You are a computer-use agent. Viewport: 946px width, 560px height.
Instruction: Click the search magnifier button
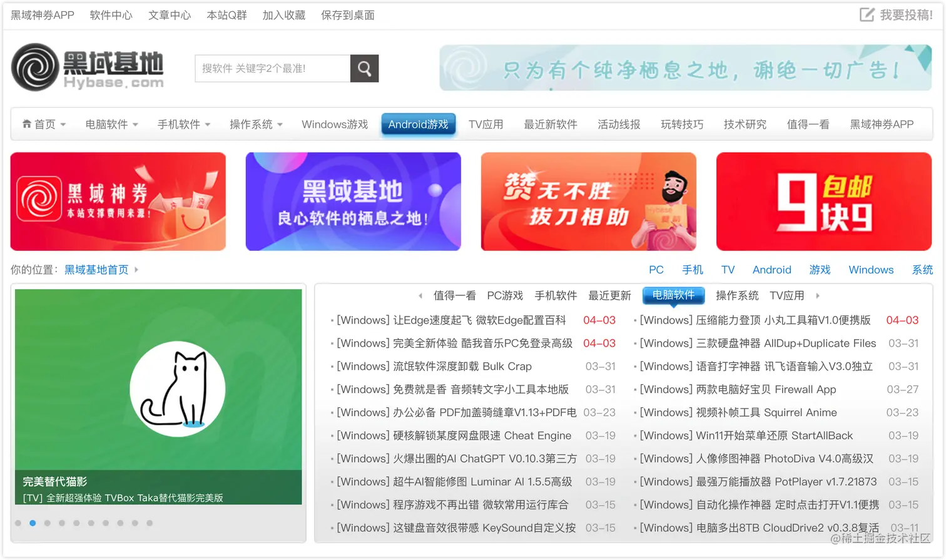364,68
